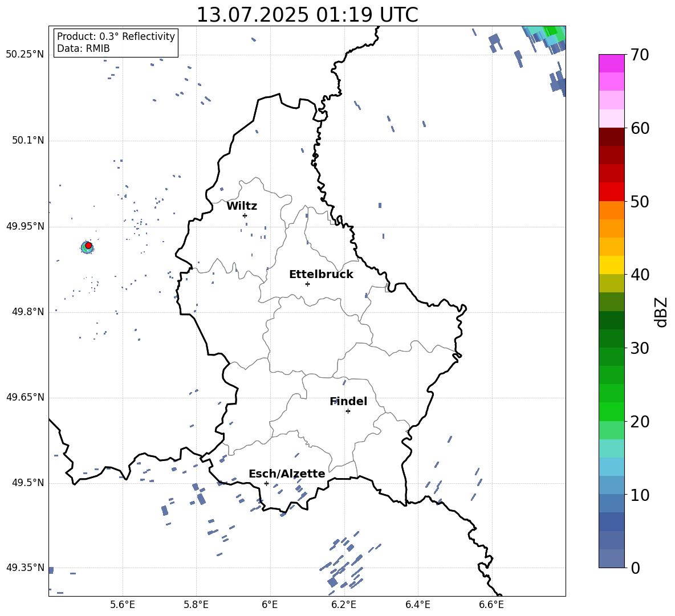This screenshot has width=675, height=616.
Task: Click the 49.5°N latitude tick label
Action: pos(28,483)
